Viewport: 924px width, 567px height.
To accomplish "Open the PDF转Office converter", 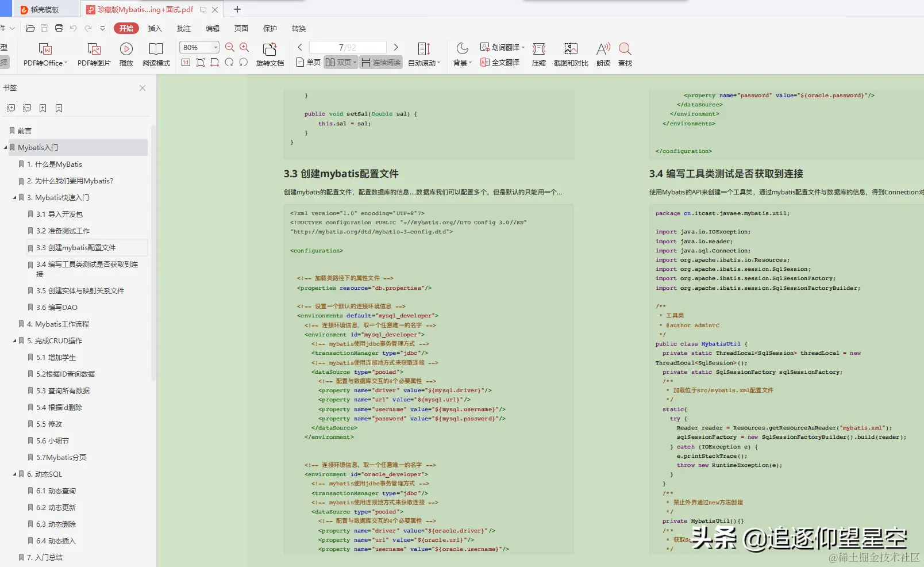I will 45,55.
